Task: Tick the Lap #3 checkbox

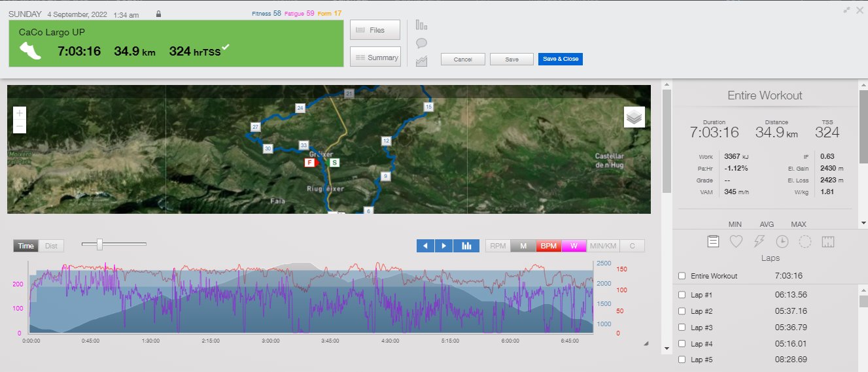Action: point(682,328)
